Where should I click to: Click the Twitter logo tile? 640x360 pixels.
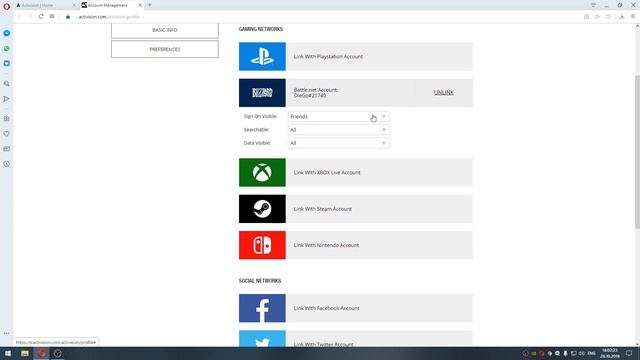click(x=262, y=339)
